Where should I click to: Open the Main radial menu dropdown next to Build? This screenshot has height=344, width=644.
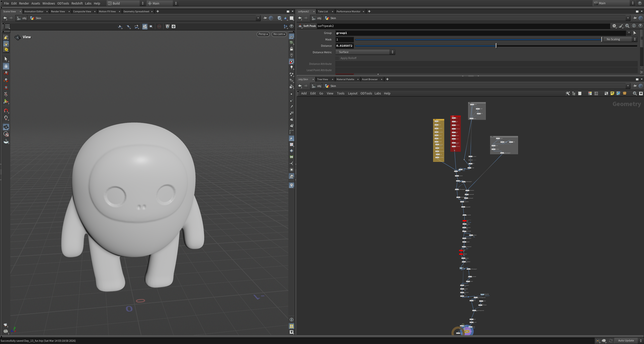(x=163, y=3)
